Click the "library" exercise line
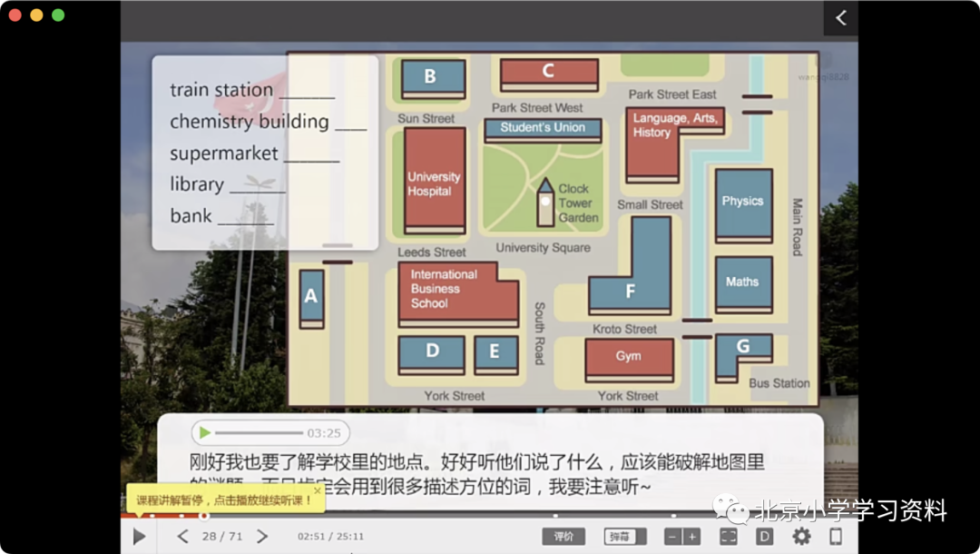This screenshot has width=980, height=554. pyautogui.click(x=228, y=184)
